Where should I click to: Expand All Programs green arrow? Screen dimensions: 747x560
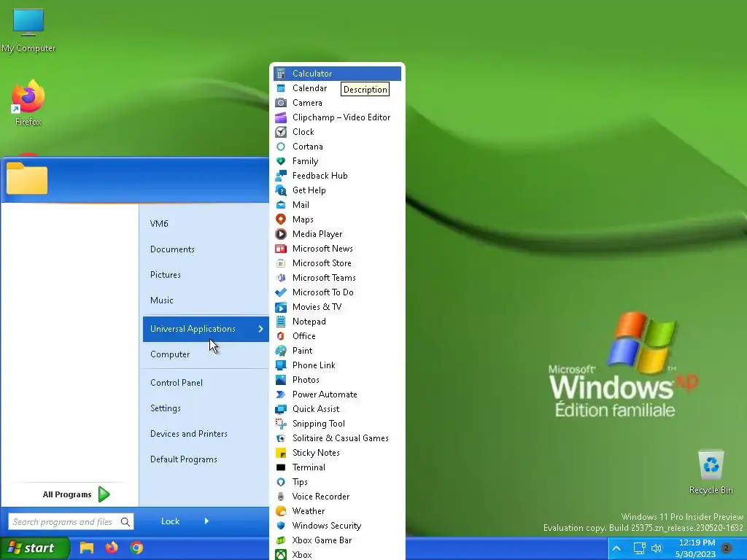[104, 494]
